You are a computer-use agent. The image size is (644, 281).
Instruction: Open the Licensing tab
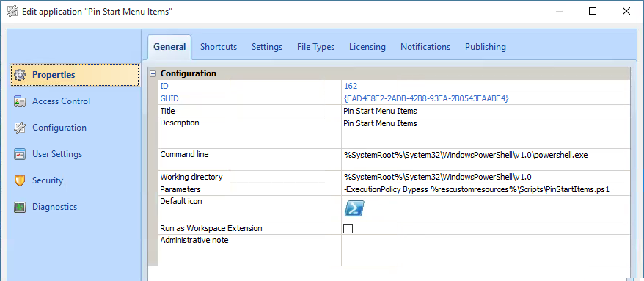(x=367, y=47)
